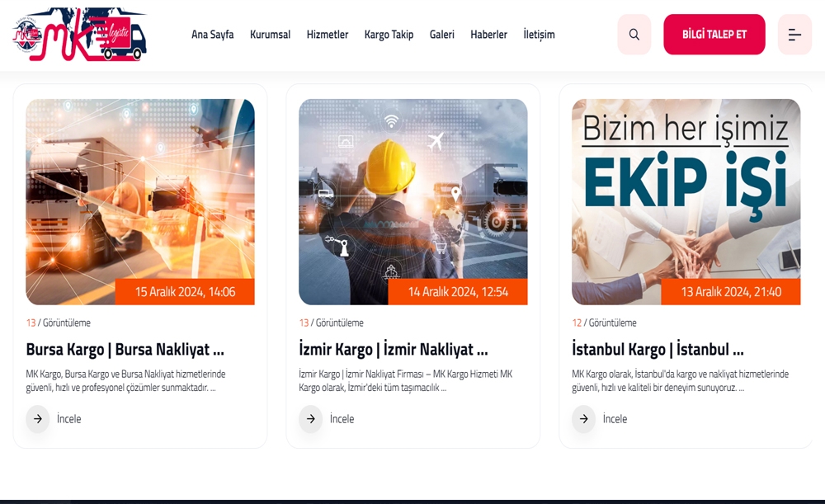The height and width of the screenshot is (504, 825).
Task: Select Kargo Takip in navigation
Action: [x=389, y=35]
